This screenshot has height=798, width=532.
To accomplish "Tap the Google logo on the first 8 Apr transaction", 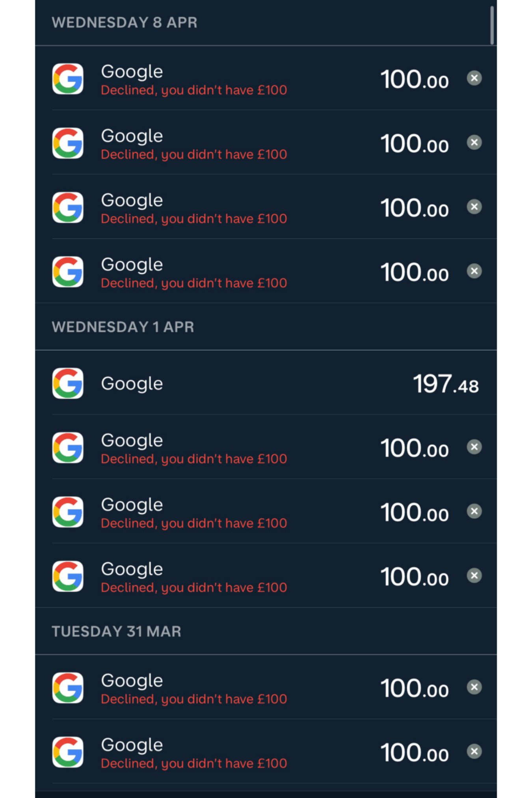I will pyautogui.click(x=68, y=79).
